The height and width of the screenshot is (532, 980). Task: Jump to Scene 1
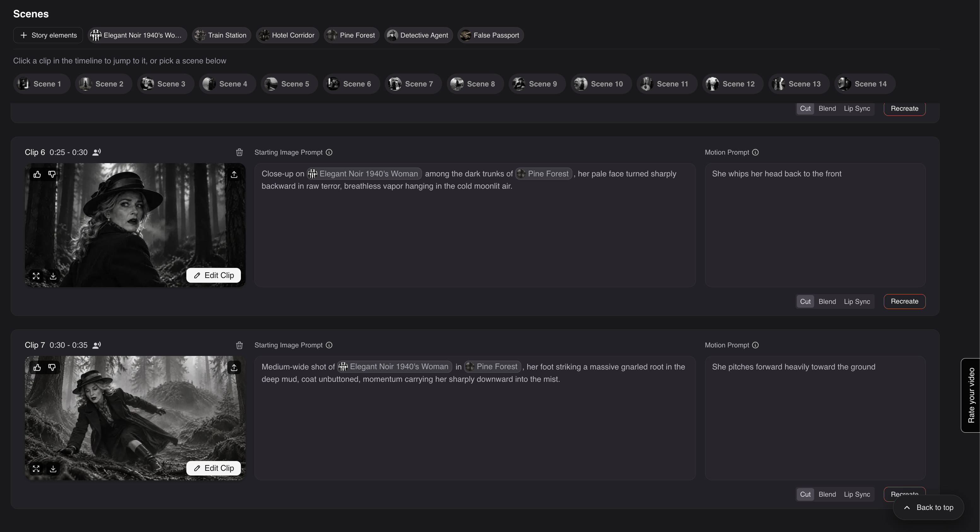point(42,84)
